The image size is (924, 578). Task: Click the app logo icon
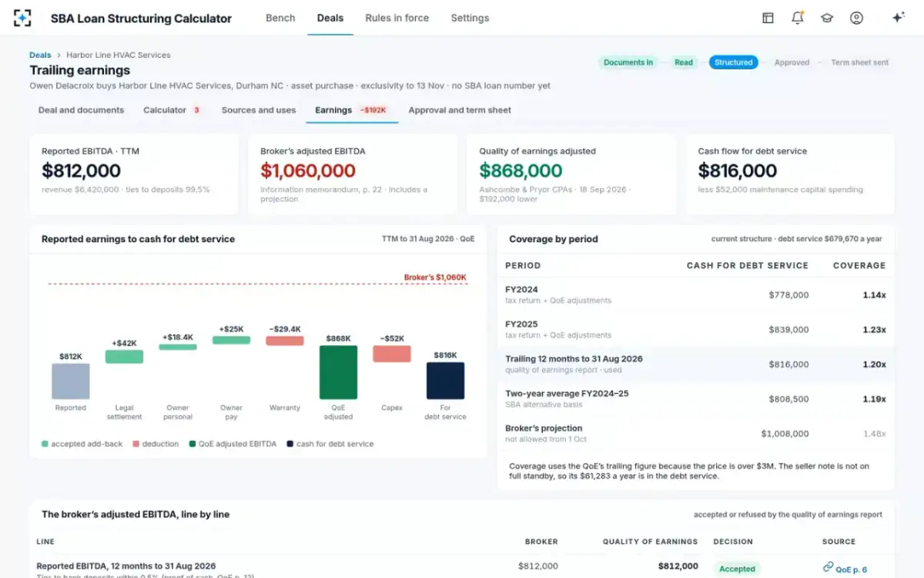tap(22, 18)
